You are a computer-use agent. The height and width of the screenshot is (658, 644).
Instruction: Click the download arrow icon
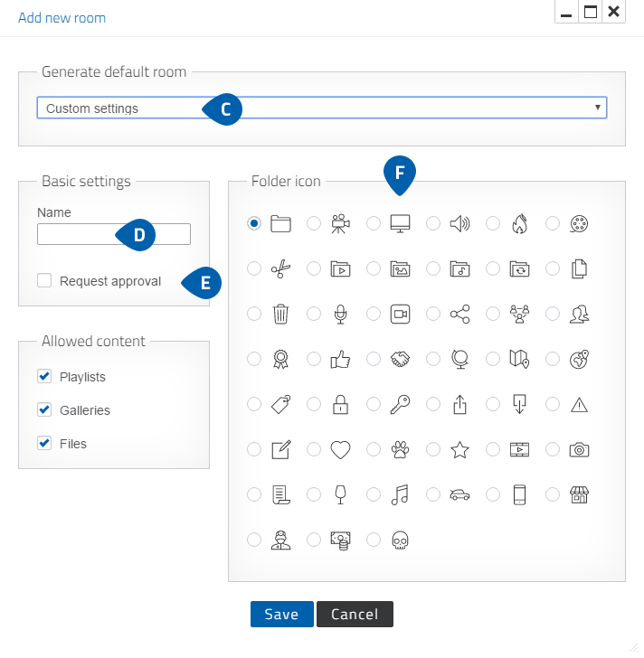(519, 405)
